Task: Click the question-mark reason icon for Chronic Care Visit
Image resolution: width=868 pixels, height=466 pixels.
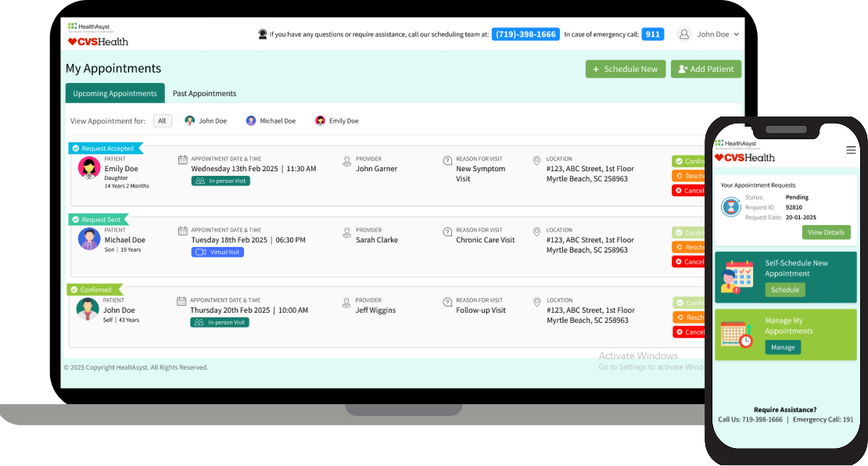Action: pyautogui.click(x=447, y=232)
